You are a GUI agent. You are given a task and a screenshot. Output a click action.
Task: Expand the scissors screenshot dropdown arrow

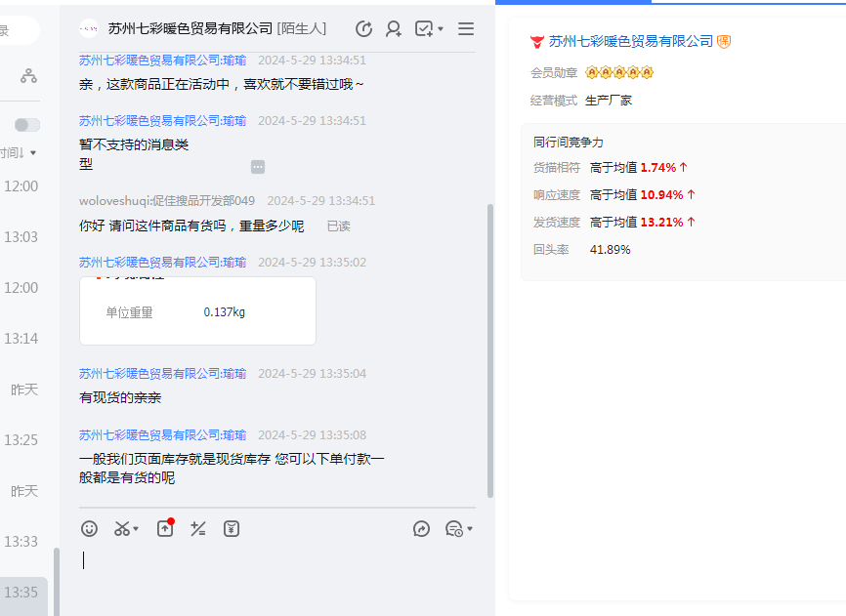pyautogui.click(x=136, y=529)
